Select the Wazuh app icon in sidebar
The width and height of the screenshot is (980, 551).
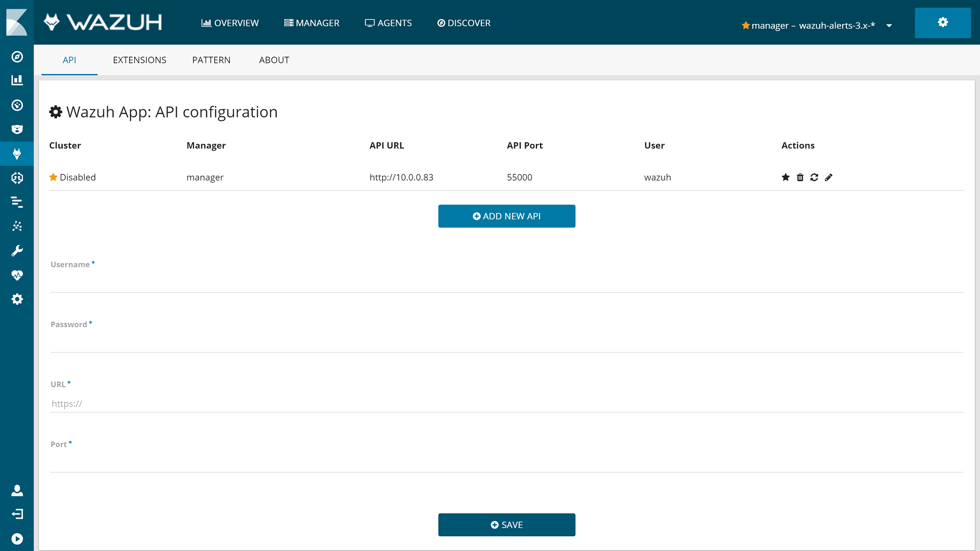click(17, 154)
